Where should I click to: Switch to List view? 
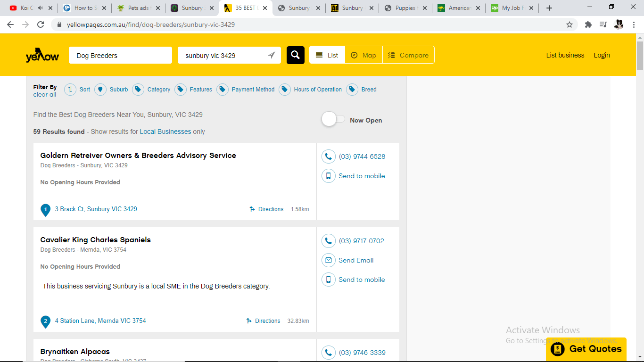pyautogui.click(x=327, y=55)
